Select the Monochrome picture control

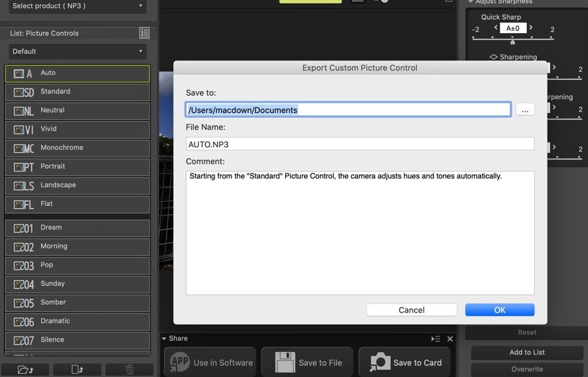77,148
